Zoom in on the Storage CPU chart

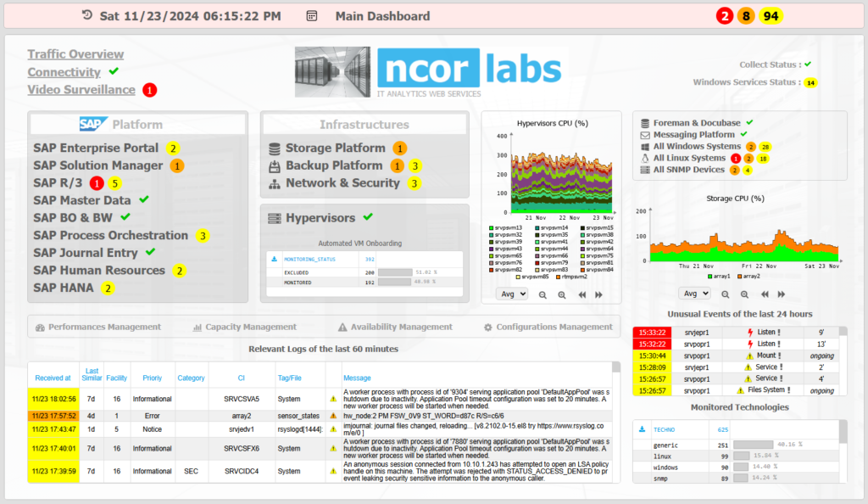click(744, 294)
